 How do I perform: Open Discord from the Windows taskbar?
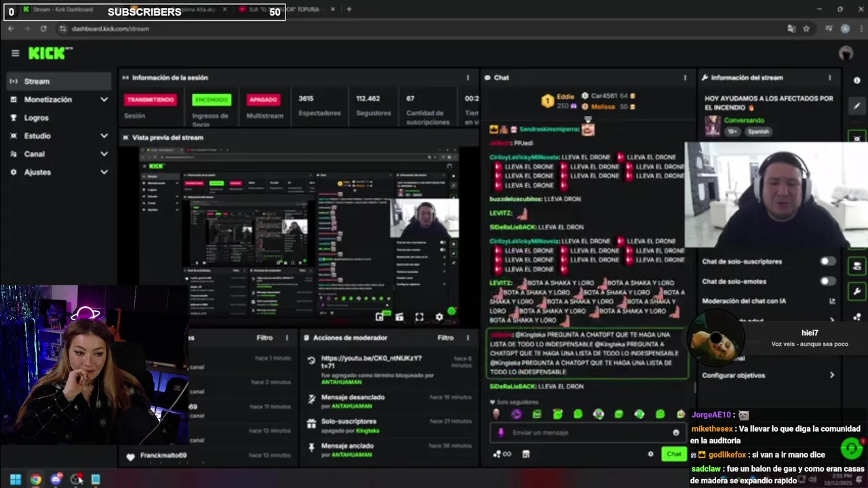coord(56,479)
